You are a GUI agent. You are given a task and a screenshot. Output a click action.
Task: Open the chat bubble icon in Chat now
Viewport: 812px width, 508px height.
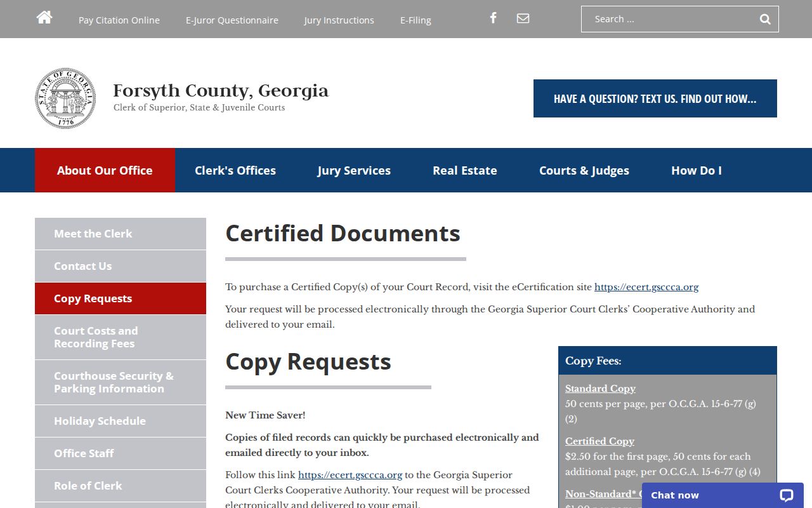click(787, 495)
